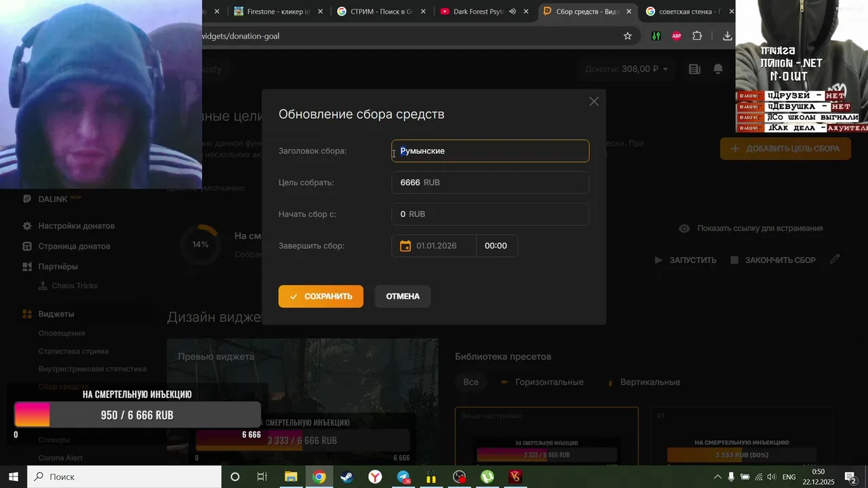Open Chrome downloads icon

click(x=727, y=36)
